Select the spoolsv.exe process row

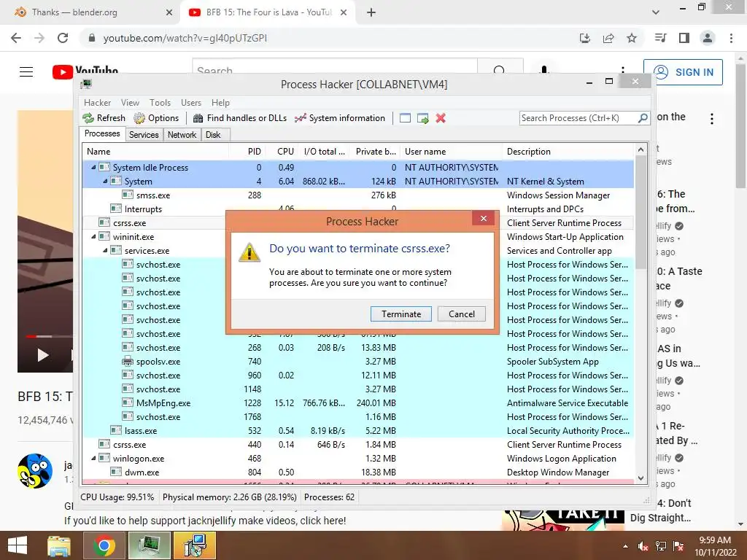357,361
